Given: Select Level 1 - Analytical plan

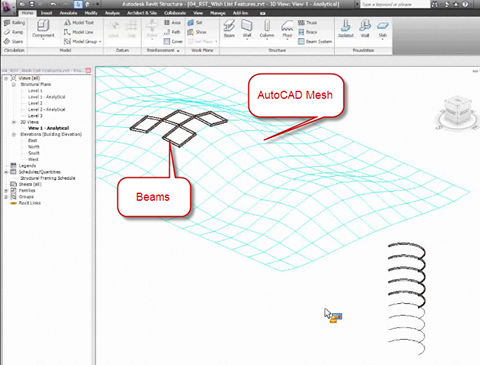Looking at the screenshot, I should tap(47, 97).
